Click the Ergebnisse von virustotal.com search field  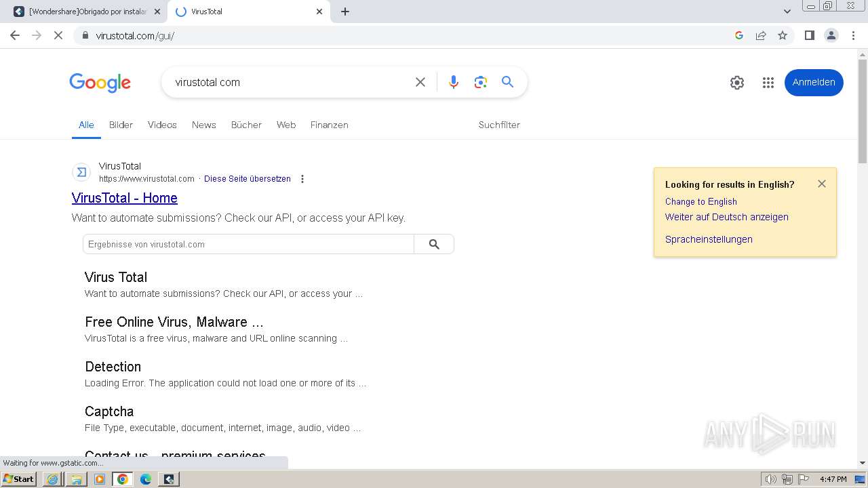click(x=248, y=244)
